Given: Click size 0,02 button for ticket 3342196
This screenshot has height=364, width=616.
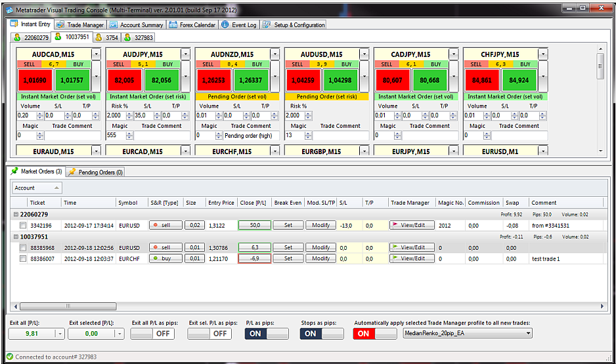Looking at the screenshot, I should (194, 225).
